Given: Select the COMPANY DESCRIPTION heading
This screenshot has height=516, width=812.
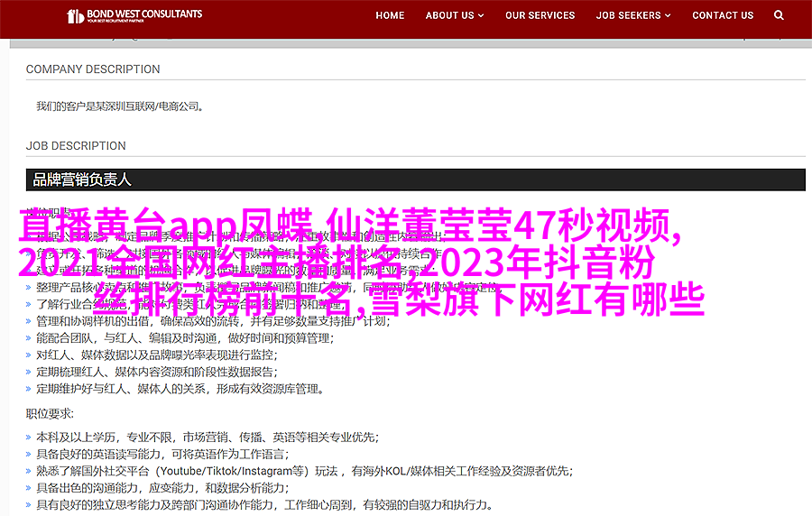Looking at the screenshot, I should point(93,69).
